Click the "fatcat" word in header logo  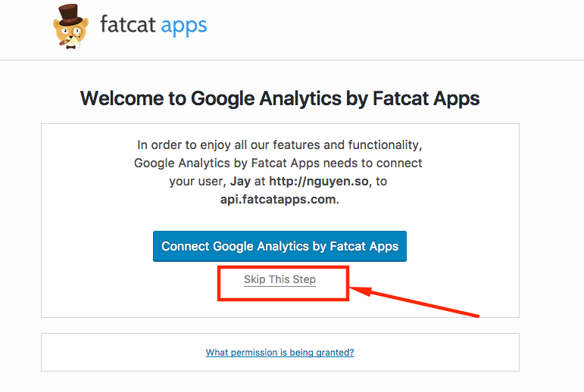129,26
